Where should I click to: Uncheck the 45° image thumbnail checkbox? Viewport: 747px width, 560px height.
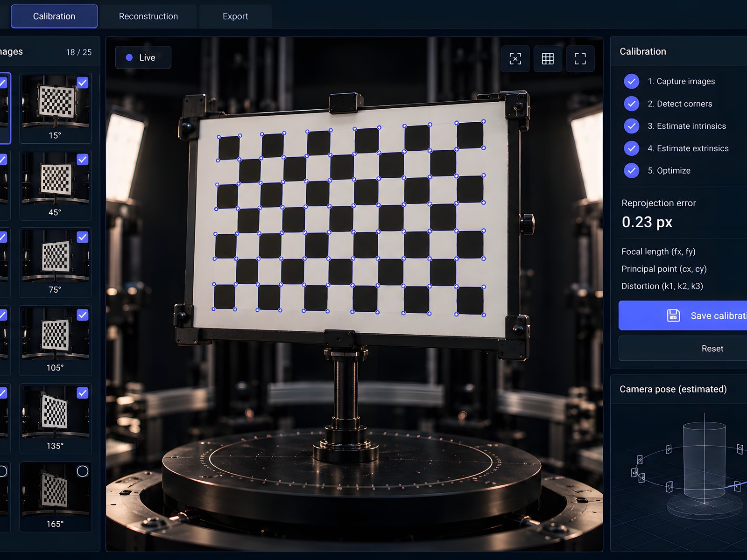point(83,160)
